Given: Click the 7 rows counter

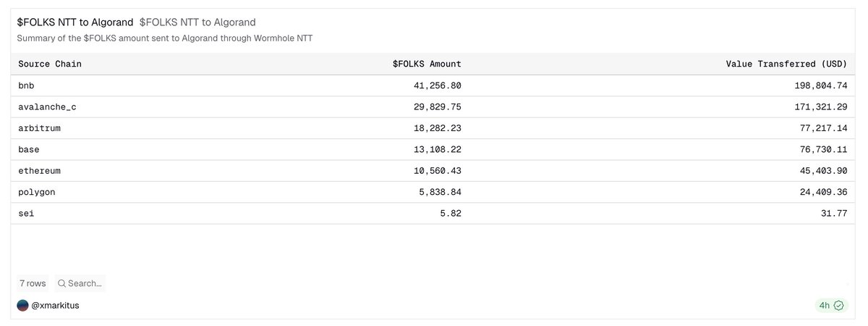Looking at the screenshot, I should 33,283.
